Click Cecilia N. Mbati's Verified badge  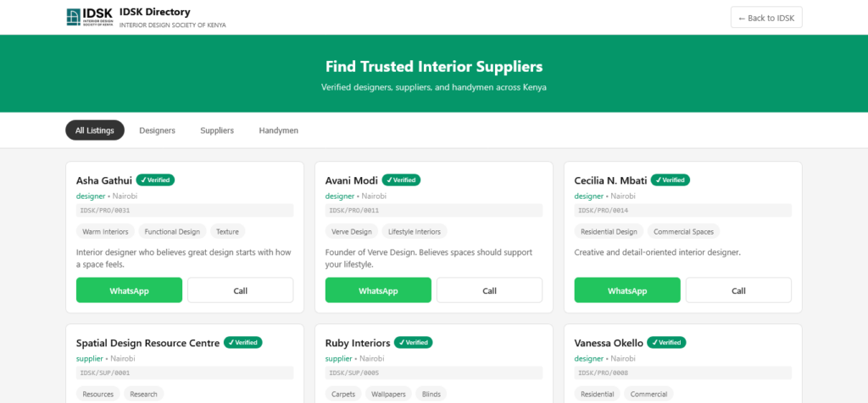(x=670, y=179)
